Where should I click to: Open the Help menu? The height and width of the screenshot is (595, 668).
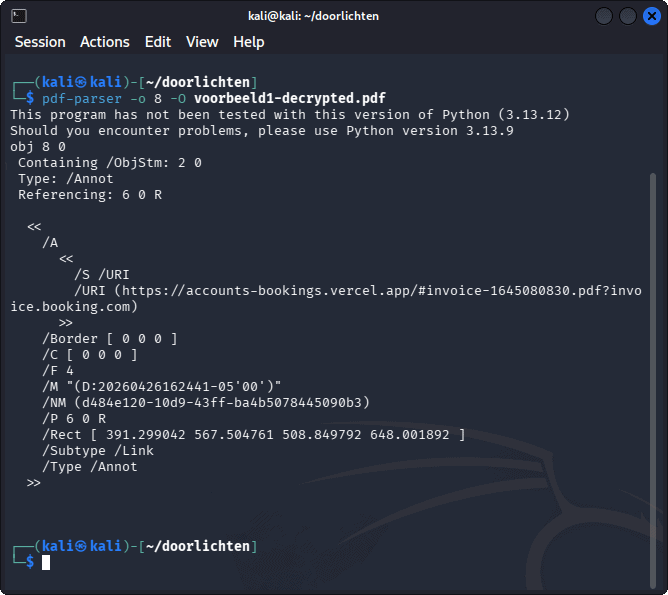249,42
